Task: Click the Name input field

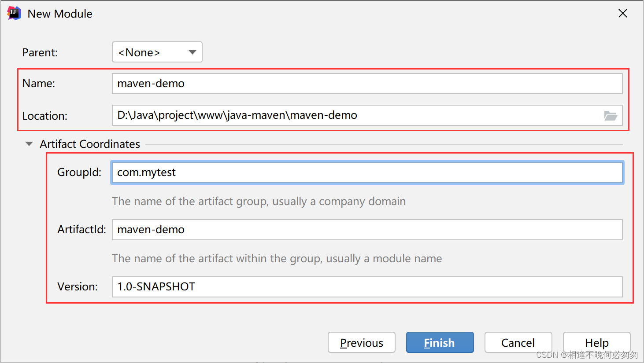Action: click(367, 84)
